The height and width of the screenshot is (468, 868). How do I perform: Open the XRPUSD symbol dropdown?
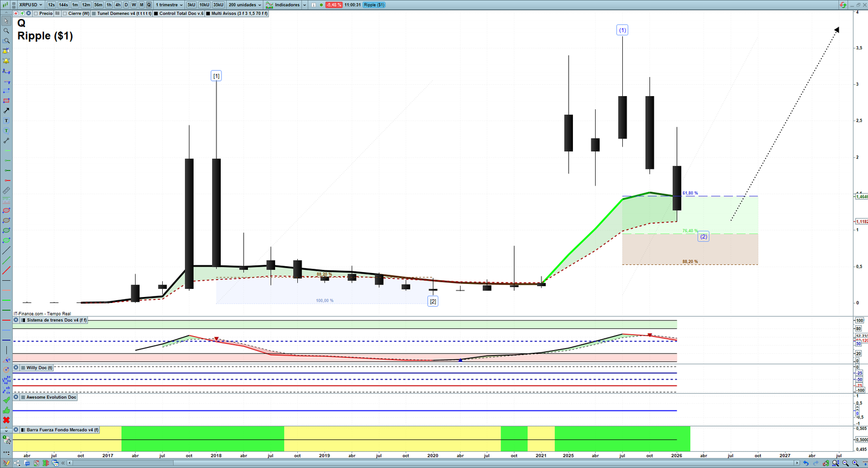pyautogui.click(x=30, y=5)
